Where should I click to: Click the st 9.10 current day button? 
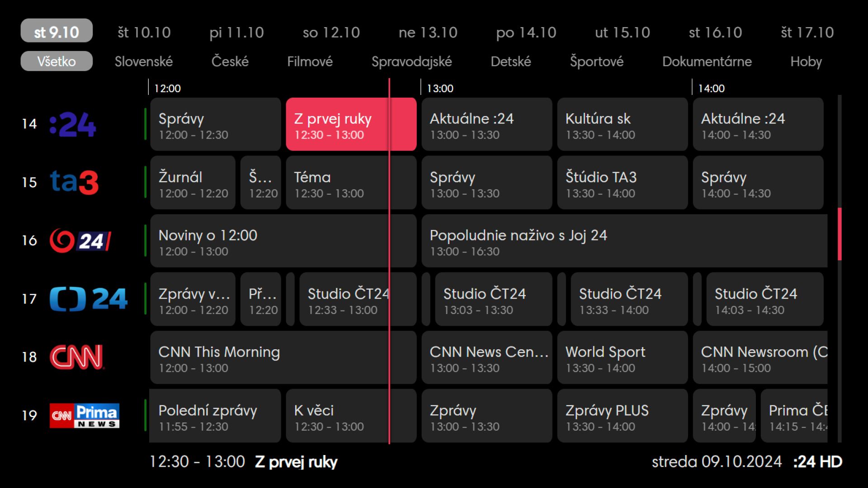[57, 32]
